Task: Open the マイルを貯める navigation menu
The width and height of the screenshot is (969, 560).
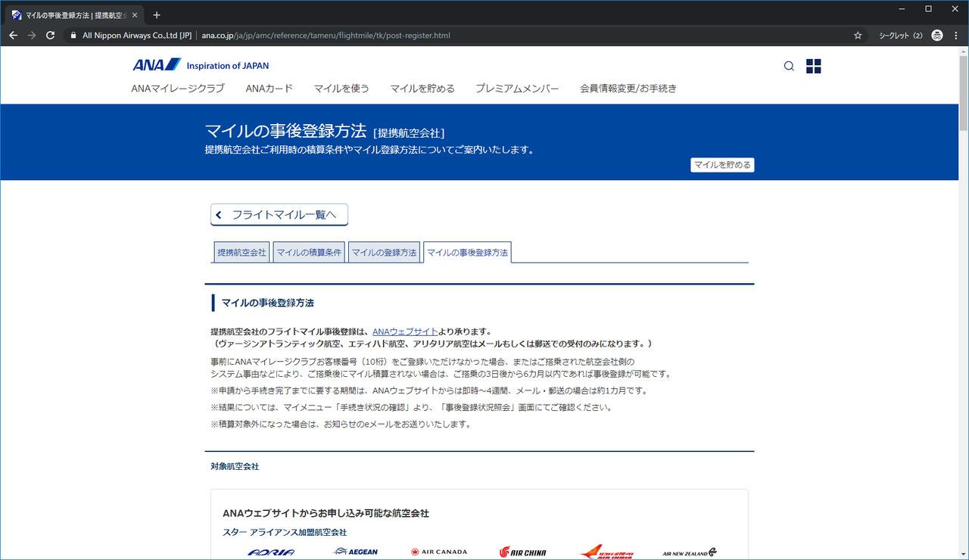Action: (x=422, y=89)
